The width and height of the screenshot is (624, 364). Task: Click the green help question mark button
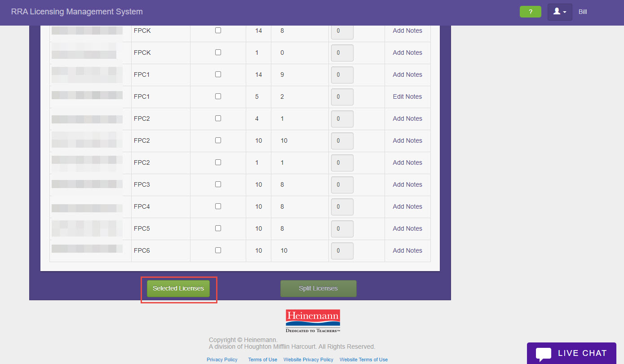click(x=530, y=12)
